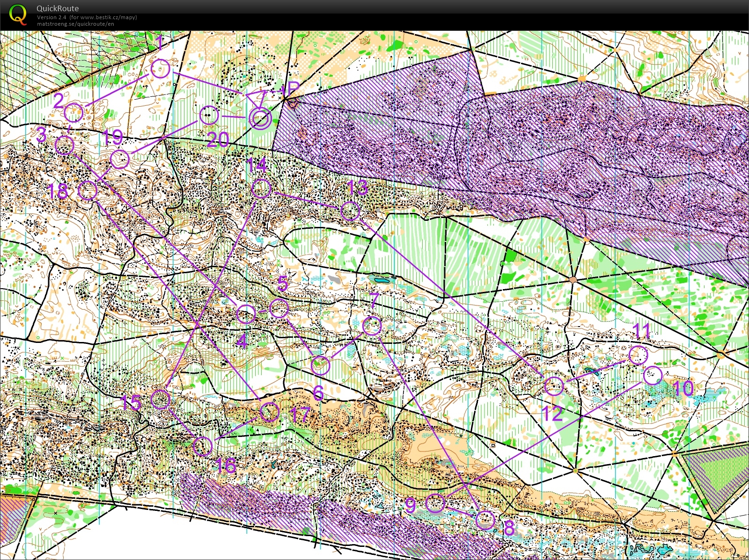Select control 6 circle
The image size is (749, 560).
[320, 365]
